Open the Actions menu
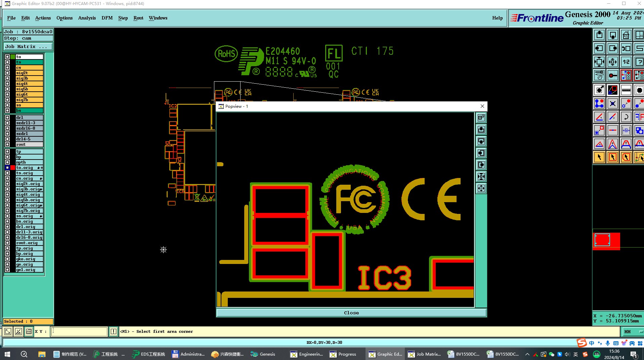Screen dimensions: 644x360 (43, 18)
